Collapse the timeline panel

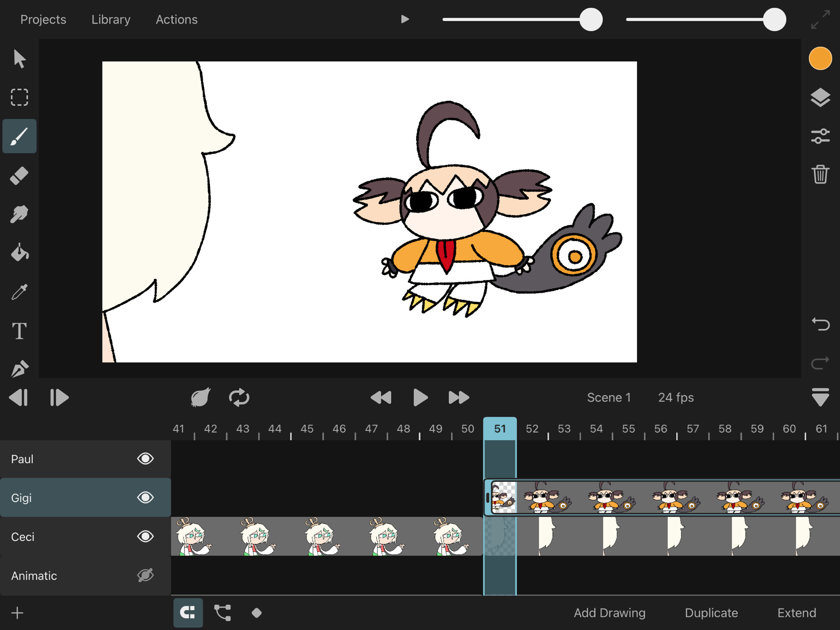(820, 397)
